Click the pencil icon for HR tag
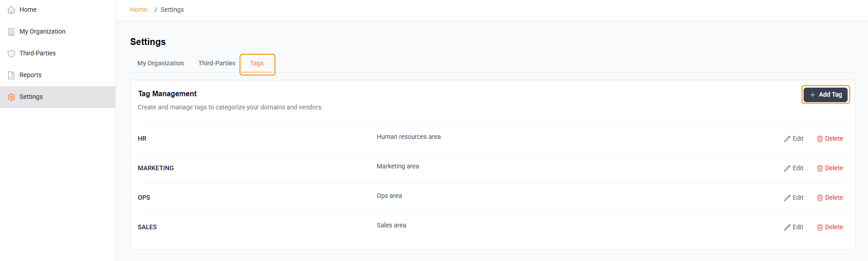Image resolution: width=868 pixels, height=261 pixels. coord(787,139)
